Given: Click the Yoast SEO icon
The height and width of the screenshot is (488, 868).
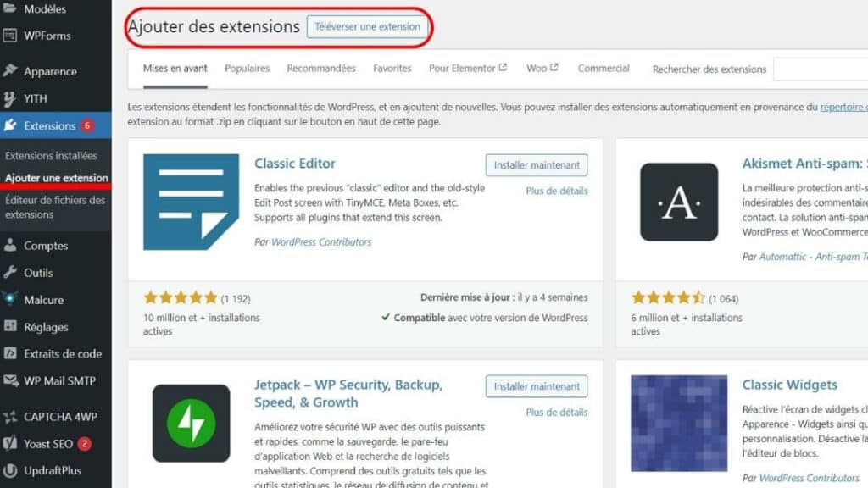Looking at the screenshot, I should (x=10, y=443).
